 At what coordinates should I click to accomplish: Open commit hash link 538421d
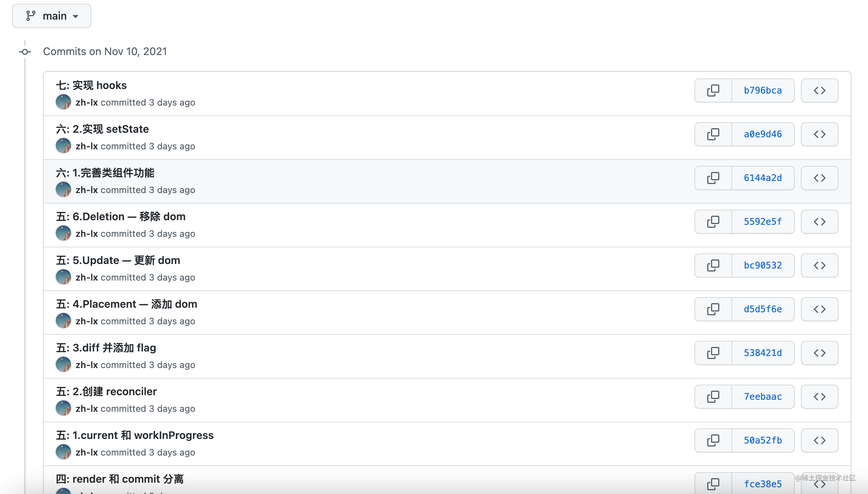[x=763, y=353]
